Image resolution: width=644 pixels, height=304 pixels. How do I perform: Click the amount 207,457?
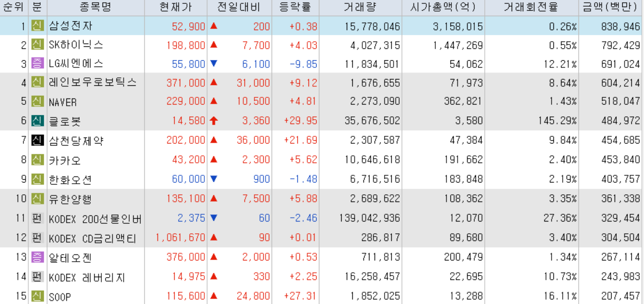click(x=621, y=296)
